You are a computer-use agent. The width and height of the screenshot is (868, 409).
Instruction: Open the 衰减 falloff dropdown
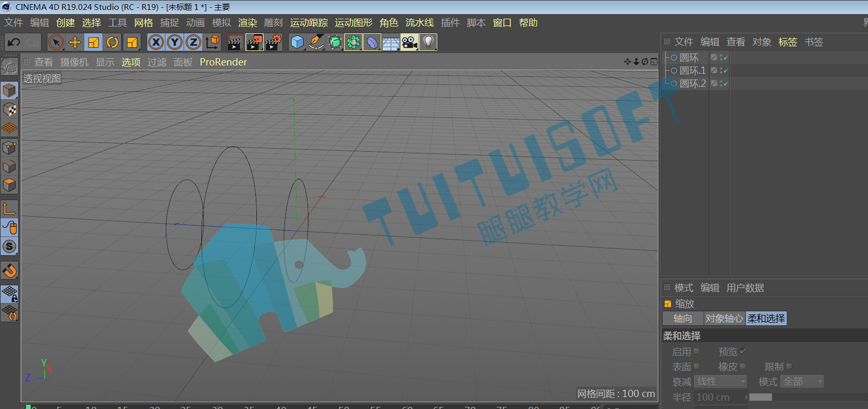click(x=721, y=381)
